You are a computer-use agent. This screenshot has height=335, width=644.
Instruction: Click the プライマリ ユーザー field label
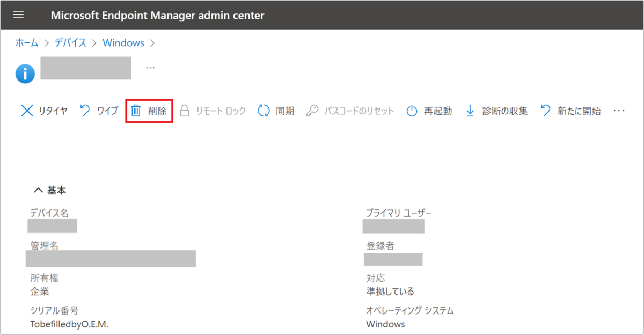pos(399,213)
